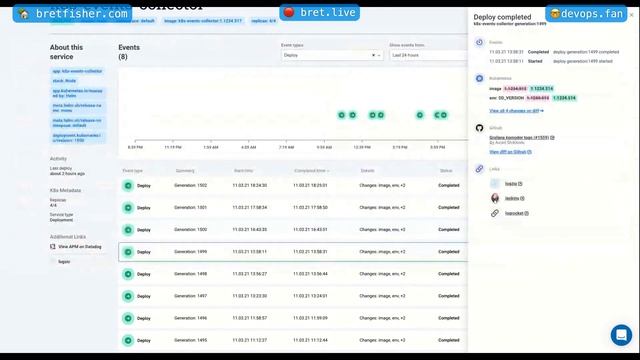This screenshot has width=640, height=360.
Task: Click the link below View APM on Datadog
Action: pyautogui.click(x=64, y=262)
